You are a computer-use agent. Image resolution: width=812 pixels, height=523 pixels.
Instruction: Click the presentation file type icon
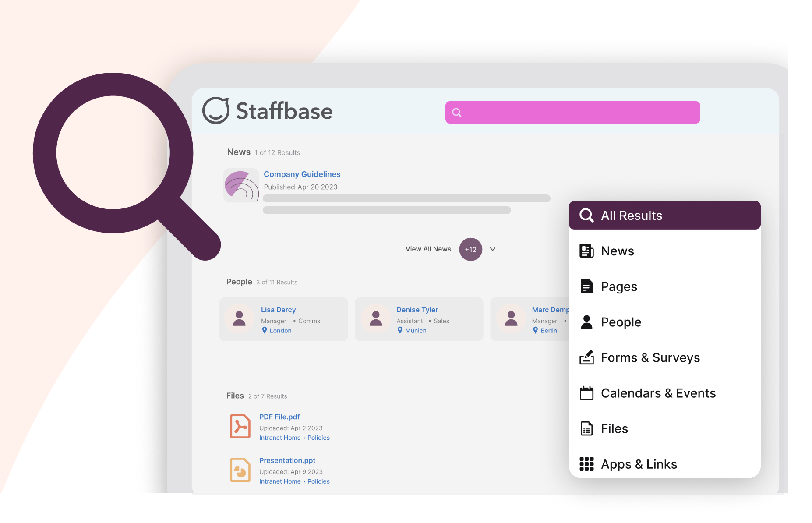240,470
